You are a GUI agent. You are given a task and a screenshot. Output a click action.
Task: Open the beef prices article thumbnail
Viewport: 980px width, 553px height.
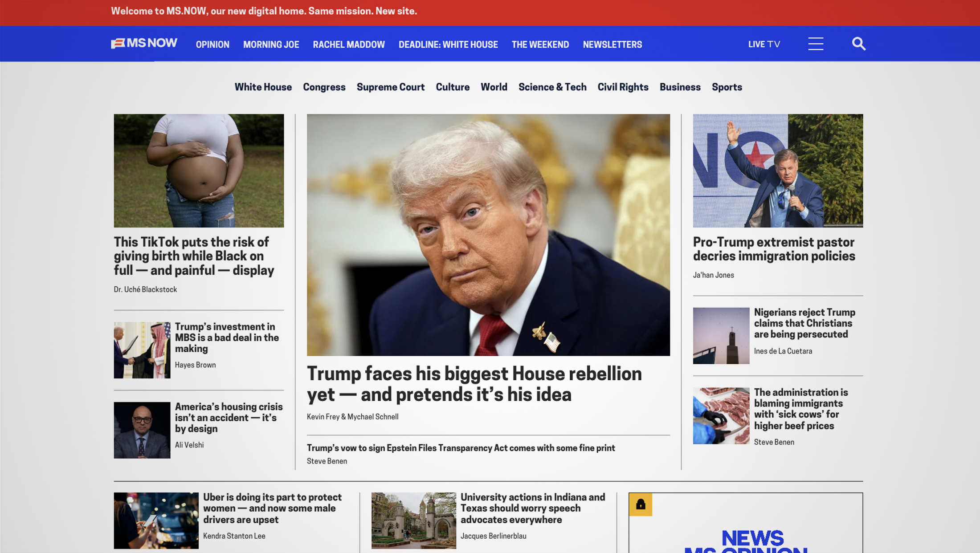[x=721, y=415]
